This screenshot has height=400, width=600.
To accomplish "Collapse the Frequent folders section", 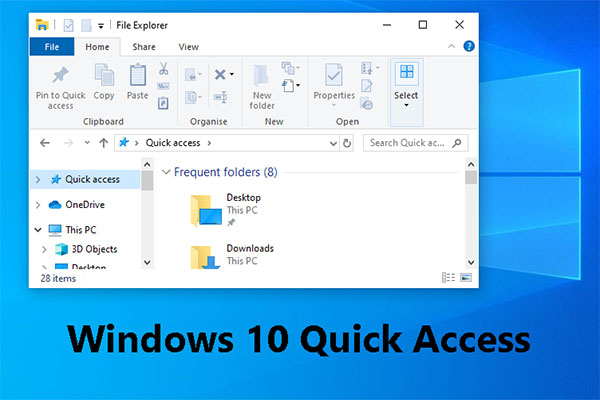I will (x=166, y=172).
